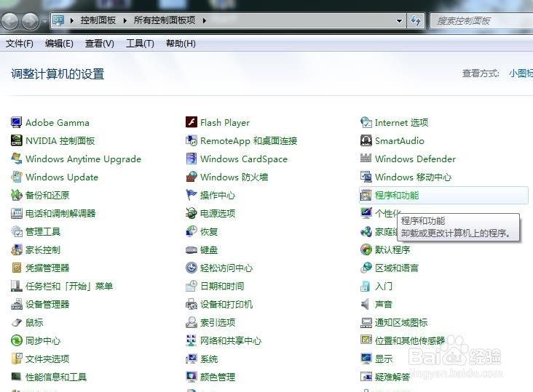Open the 性能信息和工具 link

[x=56, y=377]
